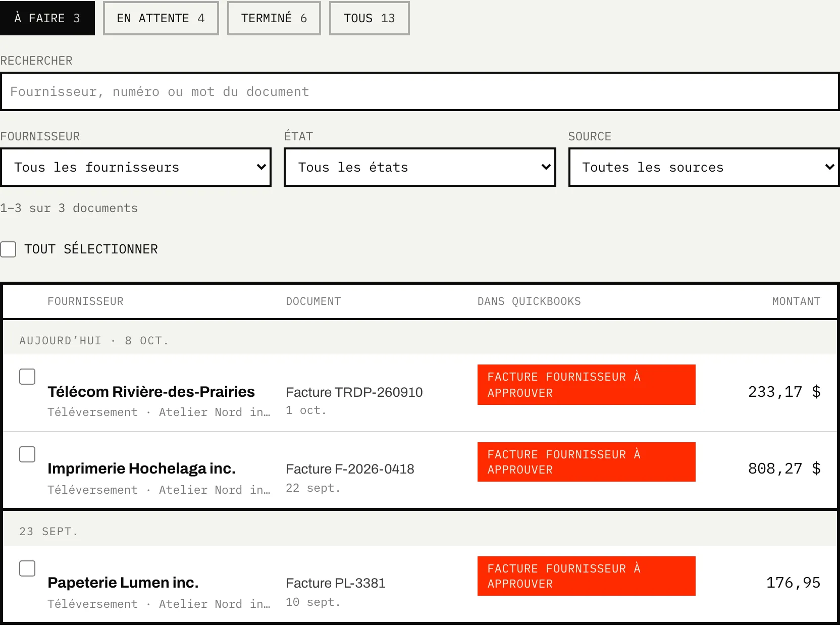Check the Papeterie Lumen inc. row checkbox
Screen dimensions: 840x626
point(27,568)
